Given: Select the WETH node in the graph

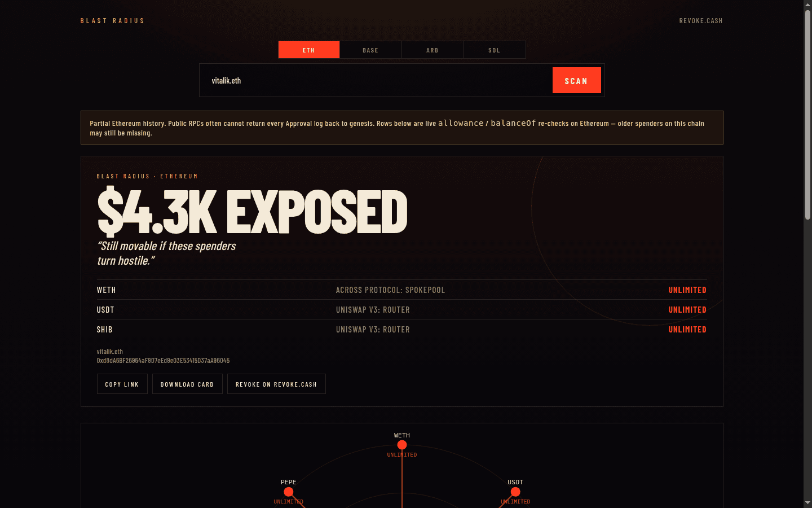Looking at the screenshot, I should click(x=402, y=445).
